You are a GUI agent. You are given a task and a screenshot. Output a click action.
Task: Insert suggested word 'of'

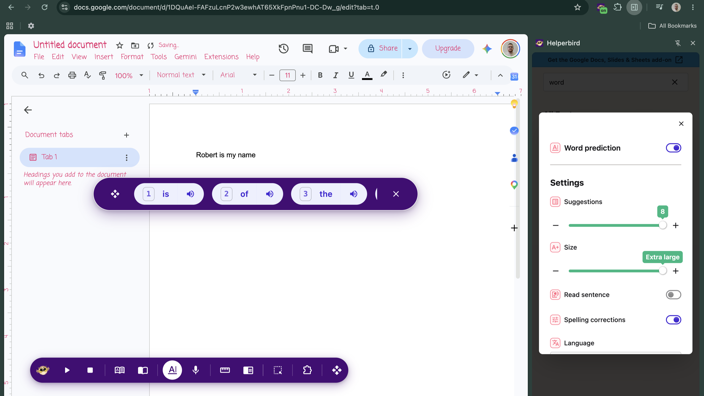[x=244, y=194]
